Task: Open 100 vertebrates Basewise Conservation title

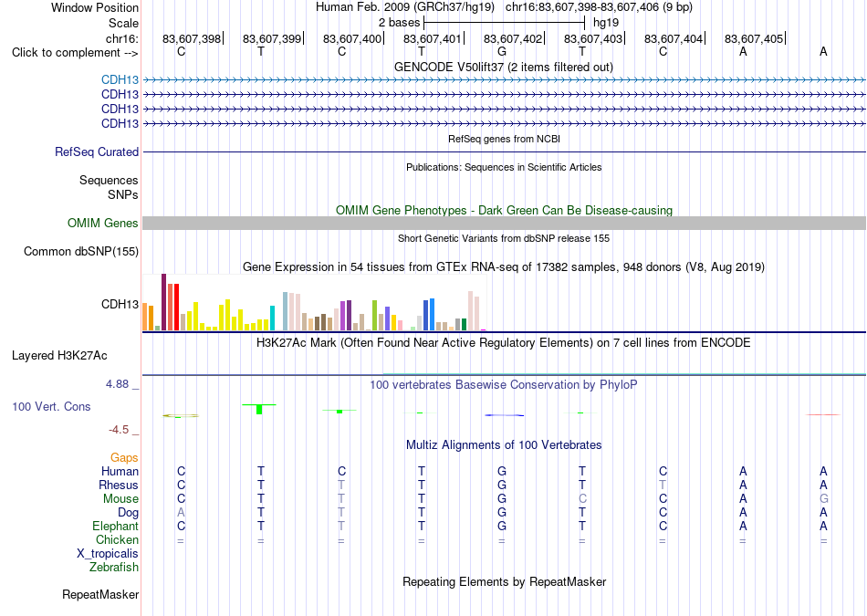Action: (504, 385)
